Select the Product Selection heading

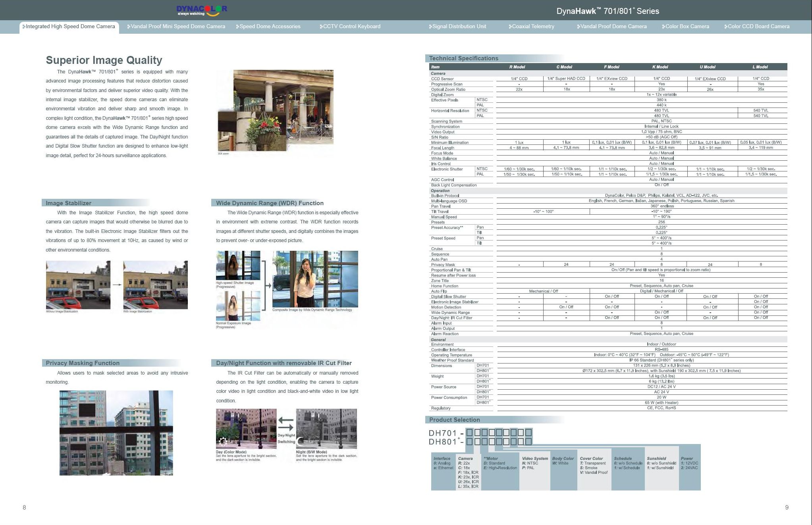pos(454,420)
